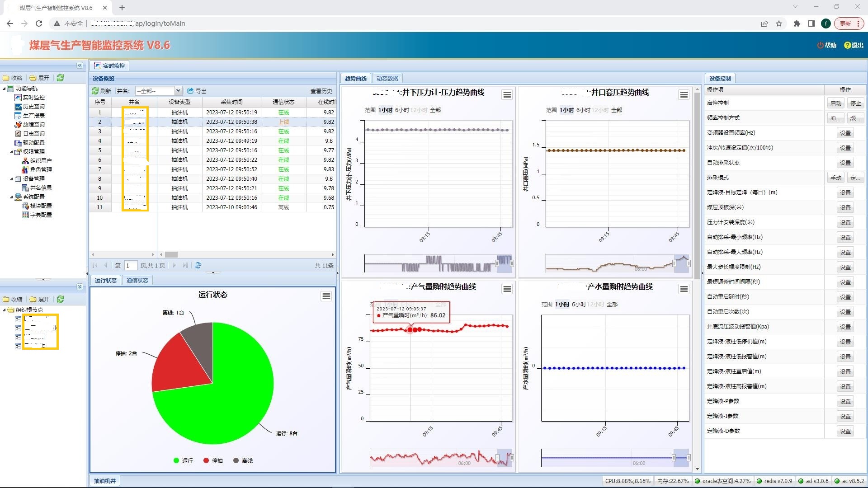Open 产气量瞬时 chart hamburger menu

(507, 289)
